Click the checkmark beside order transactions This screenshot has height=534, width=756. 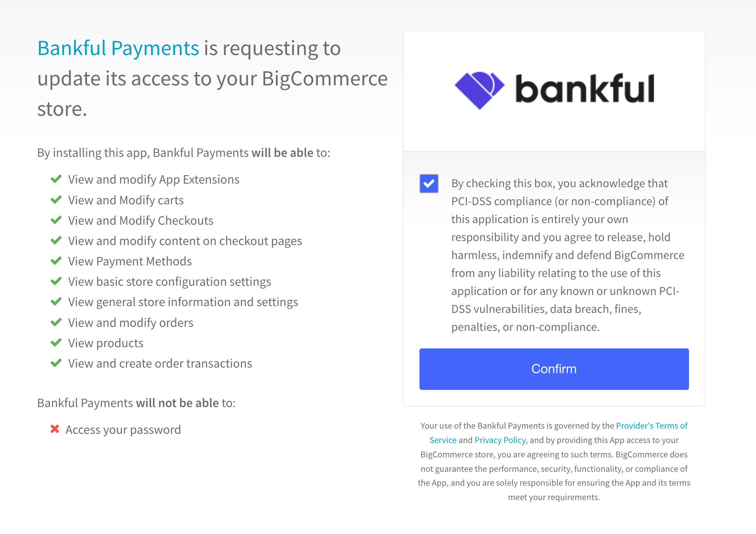[x=56, y=363]
